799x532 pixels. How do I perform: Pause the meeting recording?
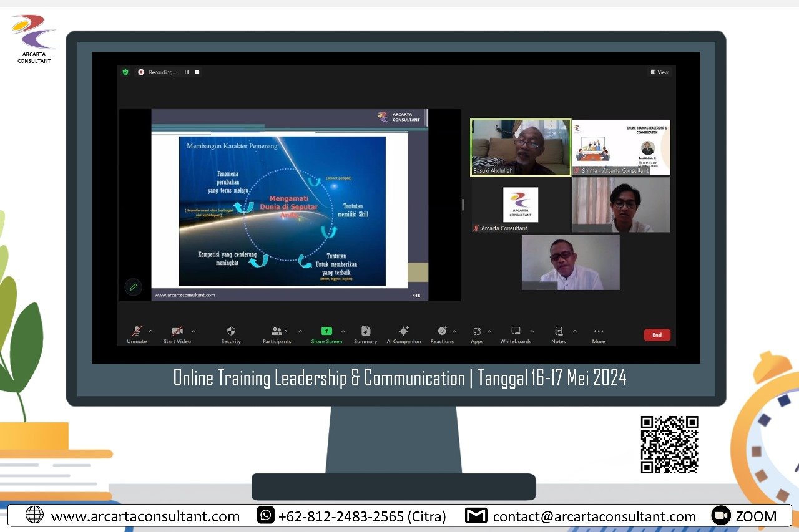tap(187, 72)
